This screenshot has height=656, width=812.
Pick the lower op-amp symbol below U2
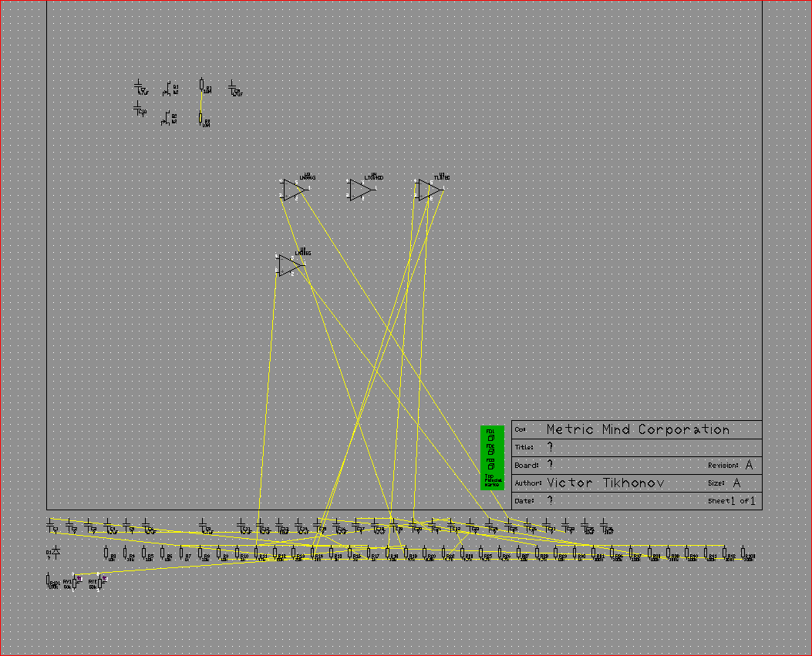pos(288,265)
